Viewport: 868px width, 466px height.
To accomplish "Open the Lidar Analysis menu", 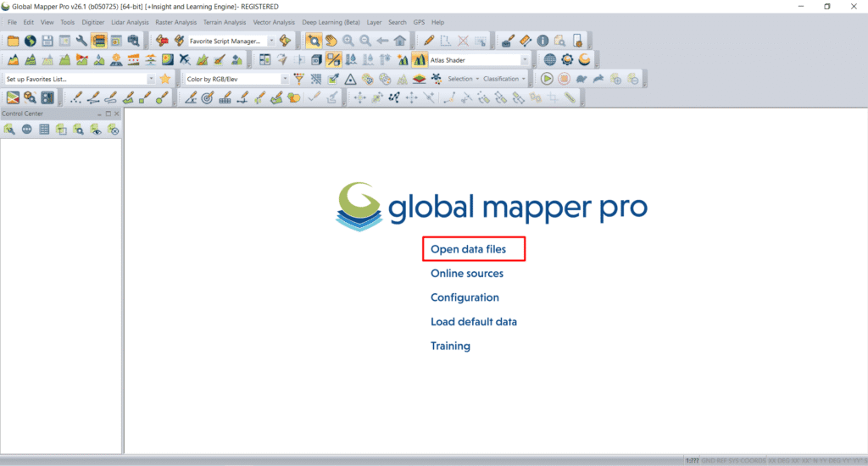I will point(130,22).
